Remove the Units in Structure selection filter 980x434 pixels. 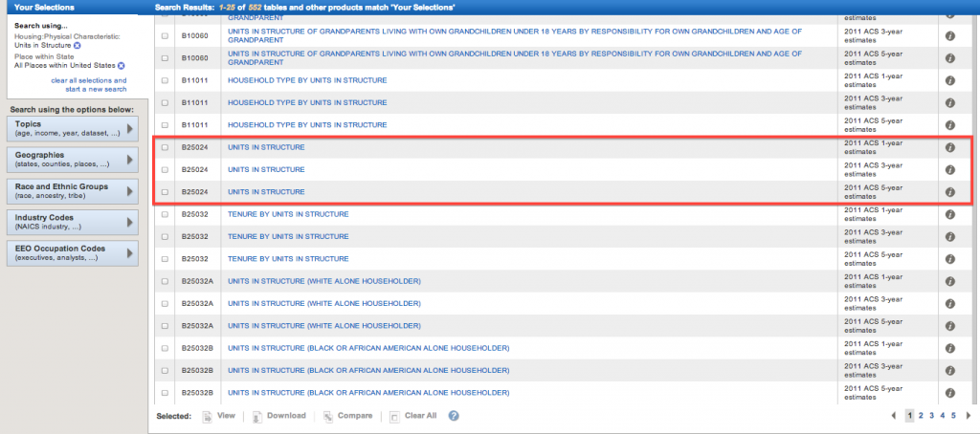point(78,45)
